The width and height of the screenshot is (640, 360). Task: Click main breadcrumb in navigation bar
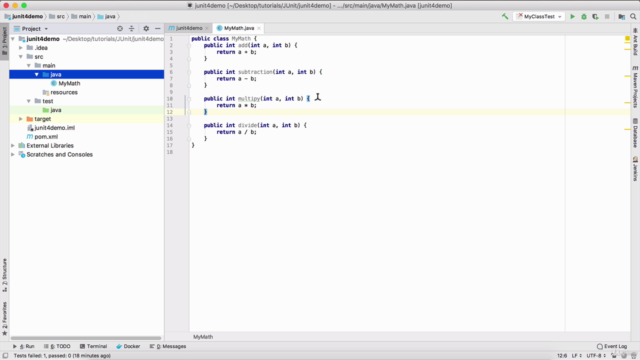click(81, 17)
